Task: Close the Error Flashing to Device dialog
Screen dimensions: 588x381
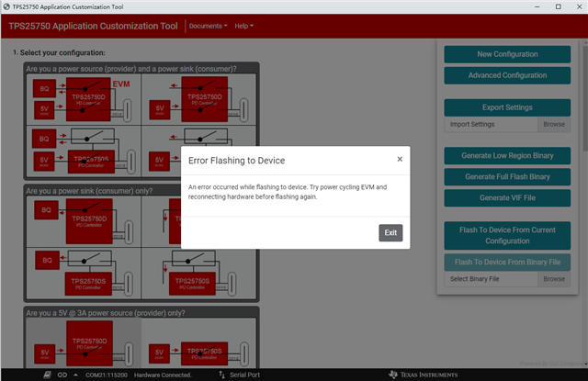Action: click(x=400, y=159)
